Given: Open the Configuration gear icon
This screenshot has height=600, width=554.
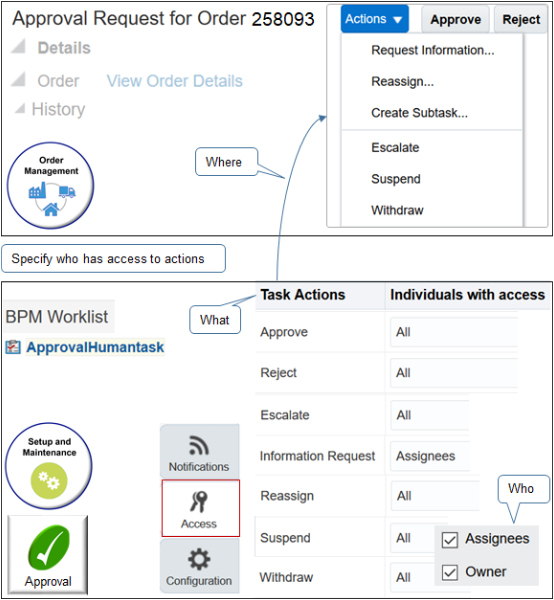Looking at the screenshot, I should [199, 566].
